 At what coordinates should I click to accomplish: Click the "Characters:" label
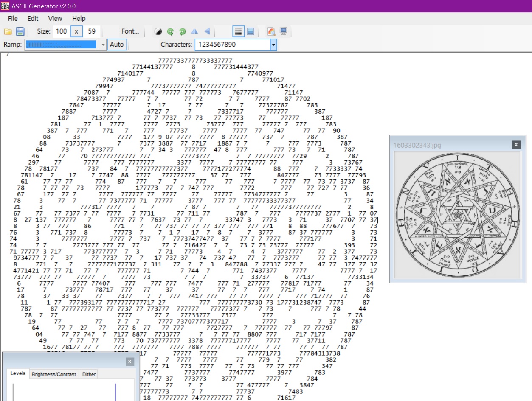tap(176, 45)
